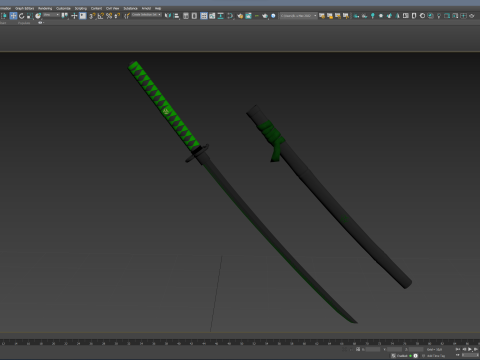Open the Rendering menu
This screenshot has height=360, width=480.
tap(45, 8)
